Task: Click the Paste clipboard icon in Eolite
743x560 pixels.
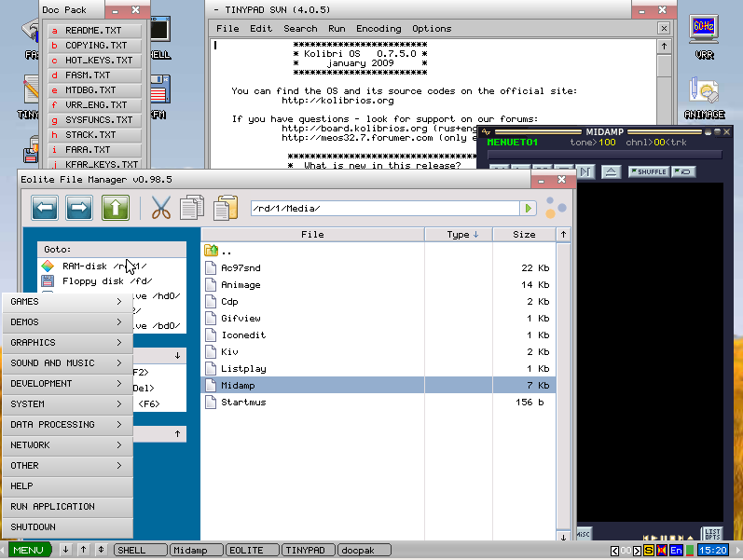Action: (x=226, y=208)
